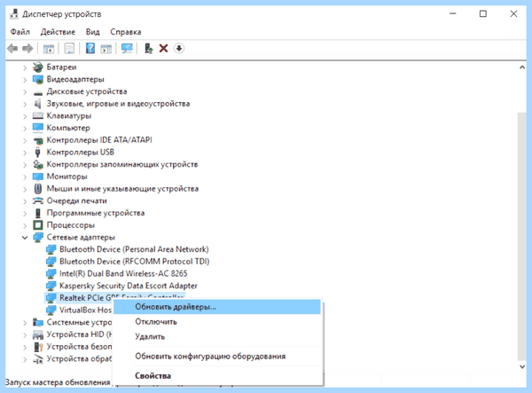The height and width of the screenshot is (393, 532).
Task: Click the properties sheet toolbar icon
Action: (x=69, y=49)
